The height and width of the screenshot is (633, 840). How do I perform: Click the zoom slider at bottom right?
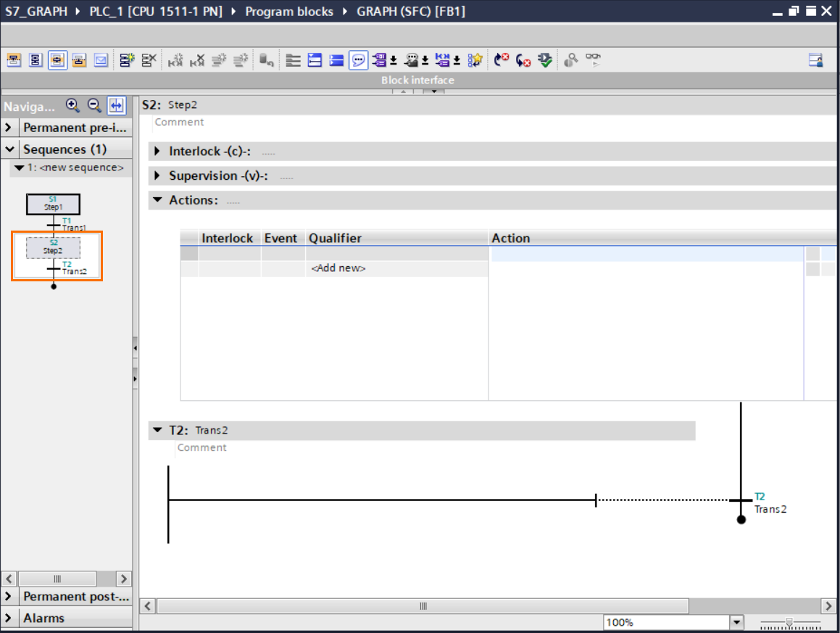pyautogui.click(x=789, y=623)
